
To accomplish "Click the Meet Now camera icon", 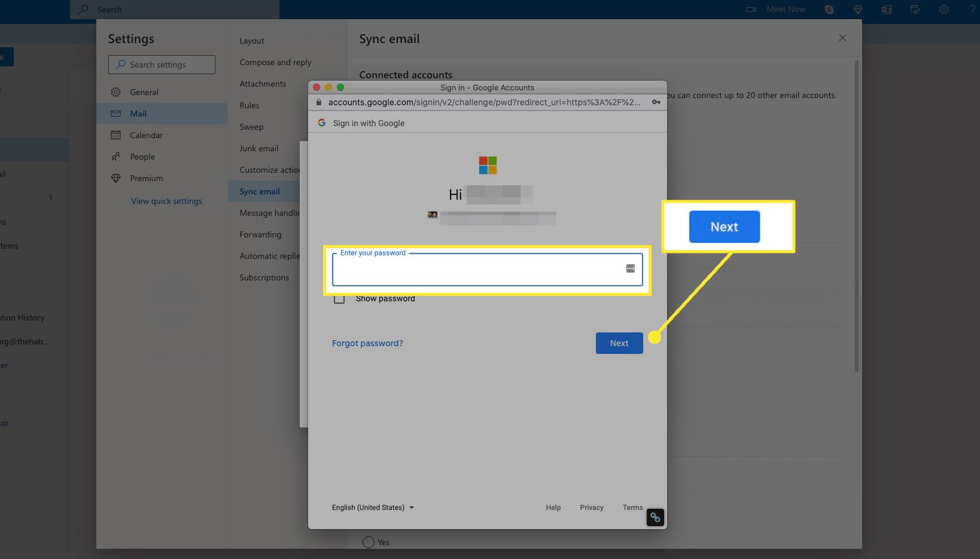I will tap(751, 10).
